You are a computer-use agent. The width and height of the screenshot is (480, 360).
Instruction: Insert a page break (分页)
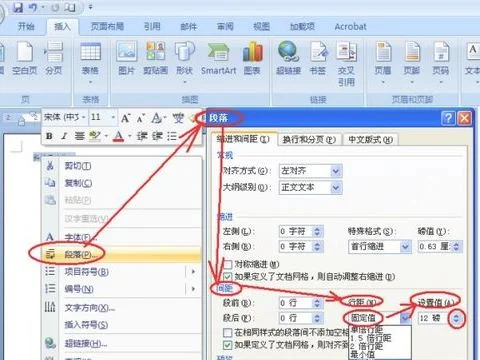(x=54, y=58)
